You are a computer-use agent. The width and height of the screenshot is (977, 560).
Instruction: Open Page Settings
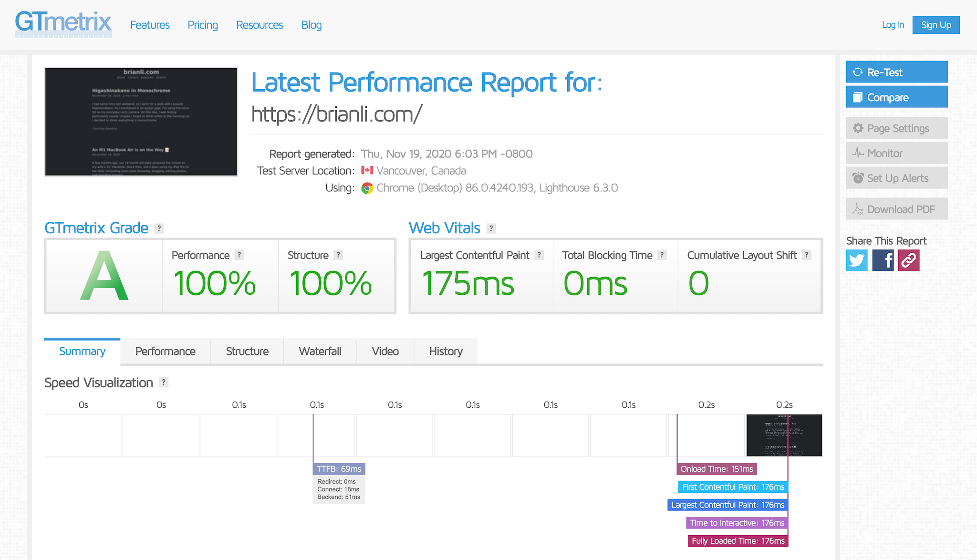pyautogui.click(x=897, y=128)
